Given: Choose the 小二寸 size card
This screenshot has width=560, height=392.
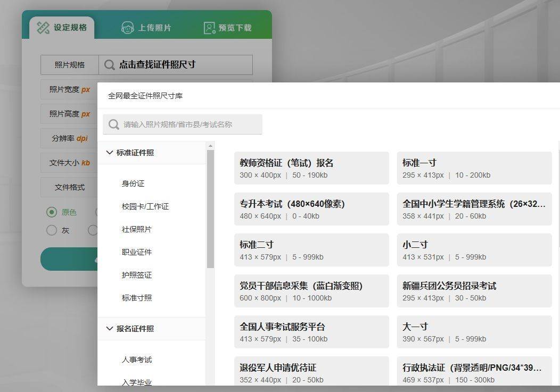Looking at the screenshot, I should [x=474, y=250].
